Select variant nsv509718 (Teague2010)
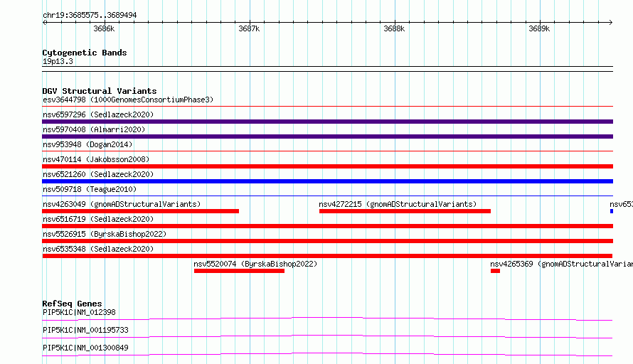633x364 pixels. pos(90,189)
